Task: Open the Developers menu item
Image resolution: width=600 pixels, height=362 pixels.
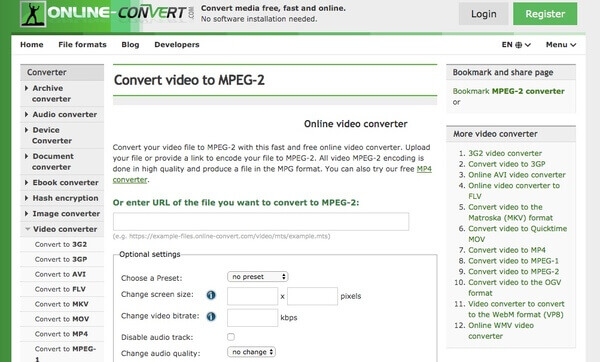Action: point(177,45)
